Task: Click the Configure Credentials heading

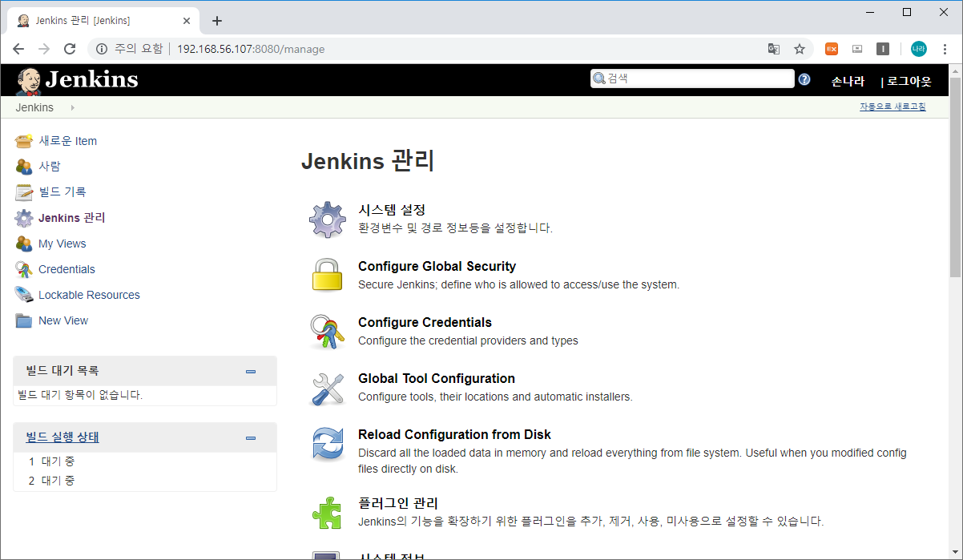Action: coord(425,322)
